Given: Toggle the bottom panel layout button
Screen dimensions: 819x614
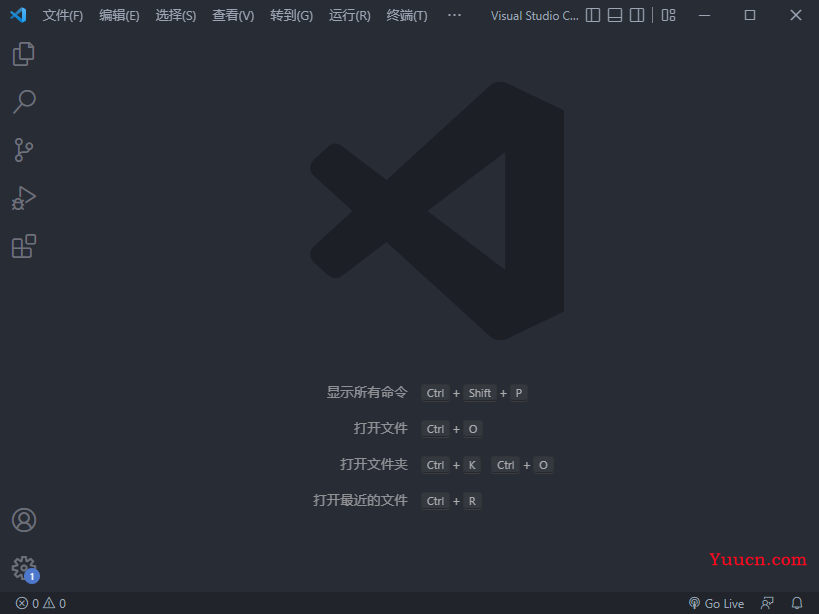Looking at the screenshot, I should [615, 15].
